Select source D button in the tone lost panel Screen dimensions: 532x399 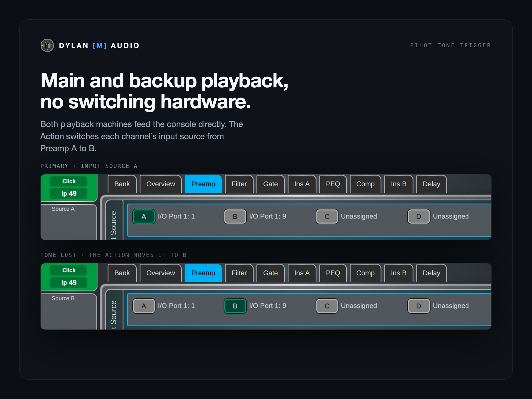pos(419,306)
